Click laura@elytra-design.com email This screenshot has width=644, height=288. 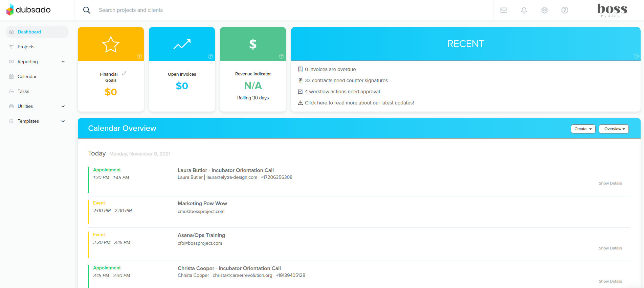pyautogui.click(x=232, y=177)
